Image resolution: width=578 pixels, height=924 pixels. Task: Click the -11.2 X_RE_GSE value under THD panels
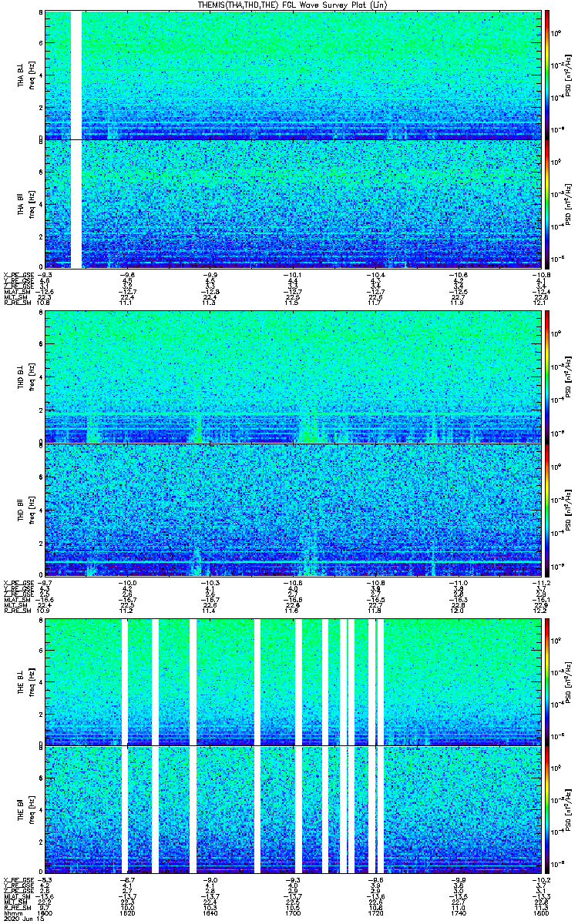(541, 582)
